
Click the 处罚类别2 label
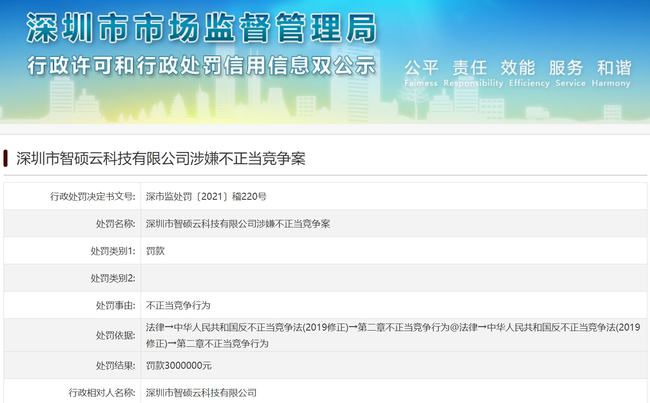(x=113, y=278)
